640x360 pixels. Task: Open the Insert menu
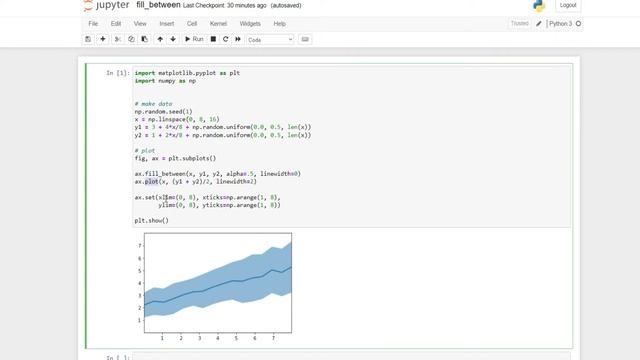tap(167, 24)
